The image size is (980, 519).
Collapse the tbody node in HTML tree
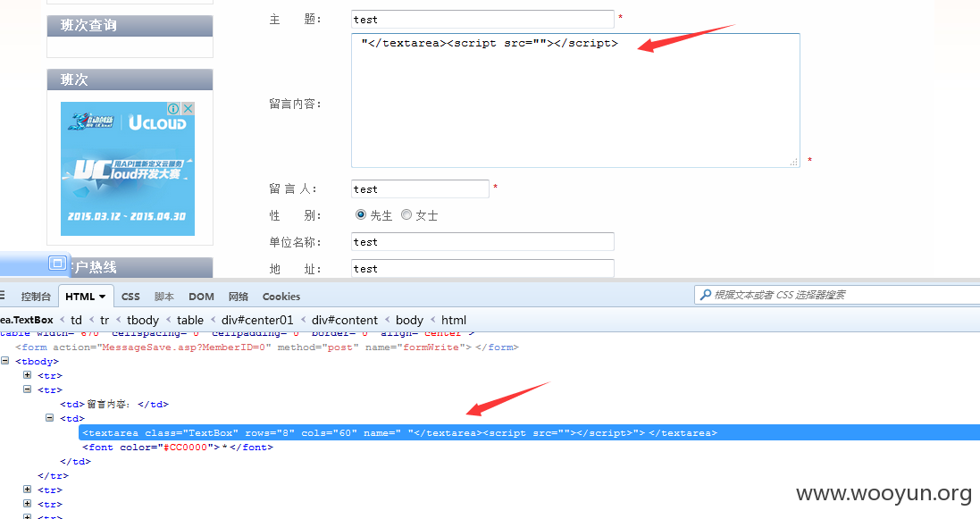5,361
